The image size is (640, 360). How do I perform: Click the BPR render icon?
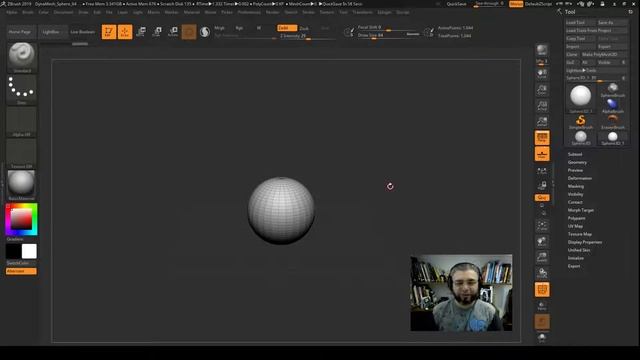(542, 50)
